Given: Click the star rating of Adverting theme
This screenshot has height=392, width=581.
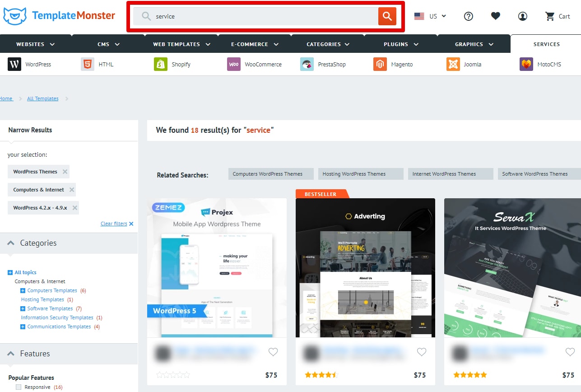Looking at the screenshot, I should coord(321,375).
